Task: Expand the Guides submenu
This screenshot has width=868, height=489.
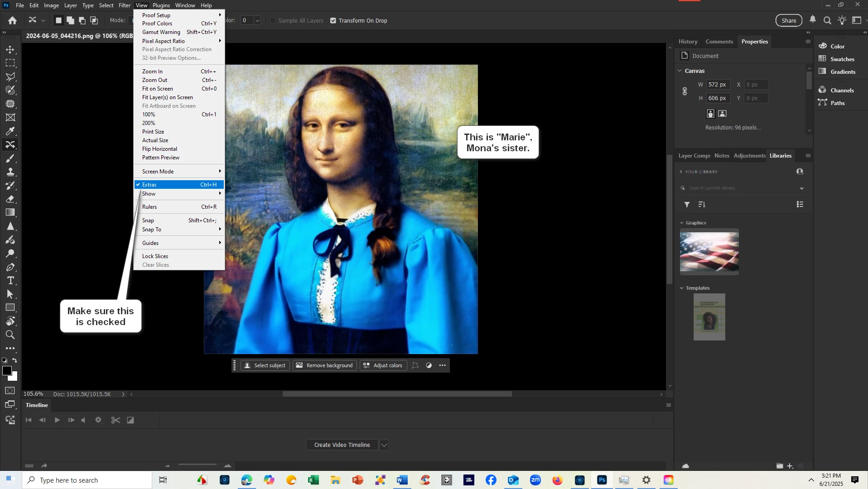Action: coord(179,243)
